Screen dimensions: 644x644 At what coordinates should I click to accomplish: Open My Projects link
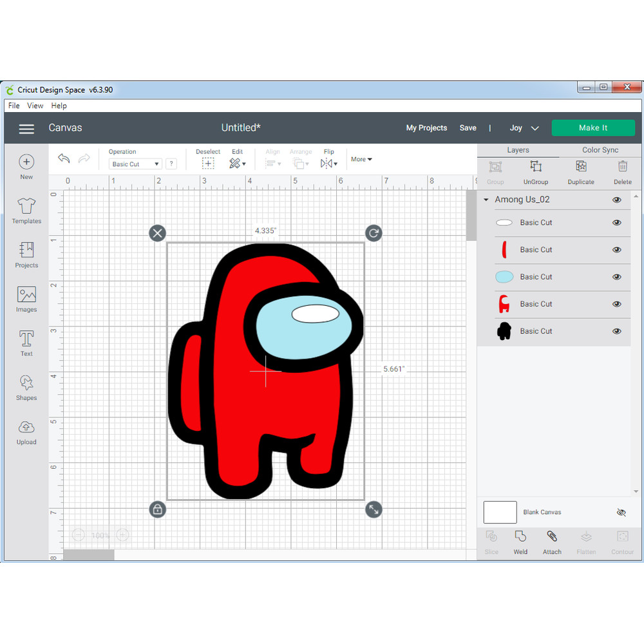coord(426,128)
